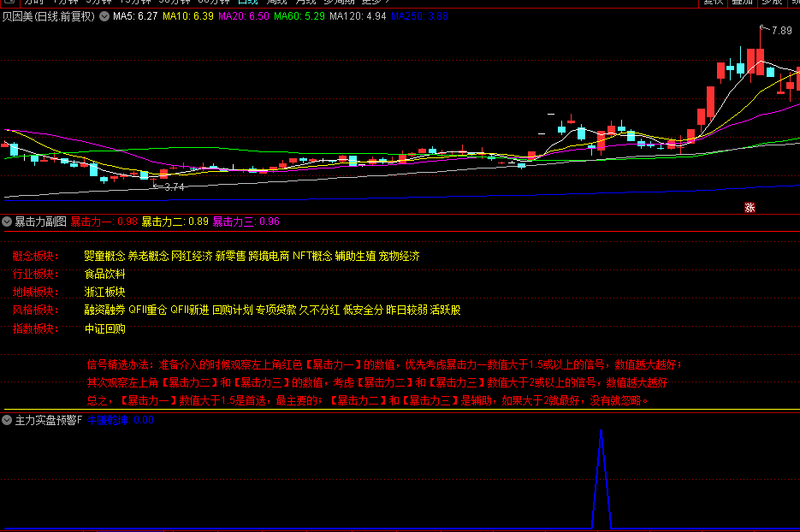The image size is (800, 532).
Task: Click the 昨日较弱 style tag
Action: (x=406, y=310)
